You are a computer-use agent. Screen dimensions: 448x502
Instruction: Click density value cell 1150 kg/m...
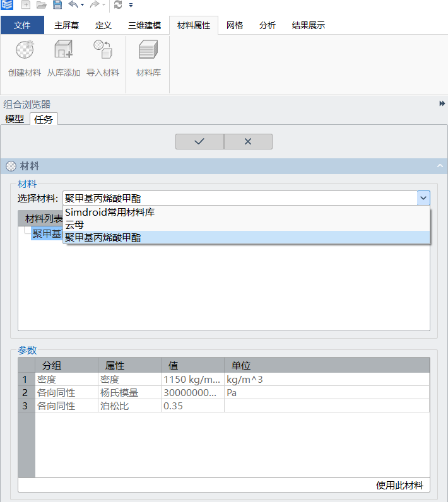point(192,380)
